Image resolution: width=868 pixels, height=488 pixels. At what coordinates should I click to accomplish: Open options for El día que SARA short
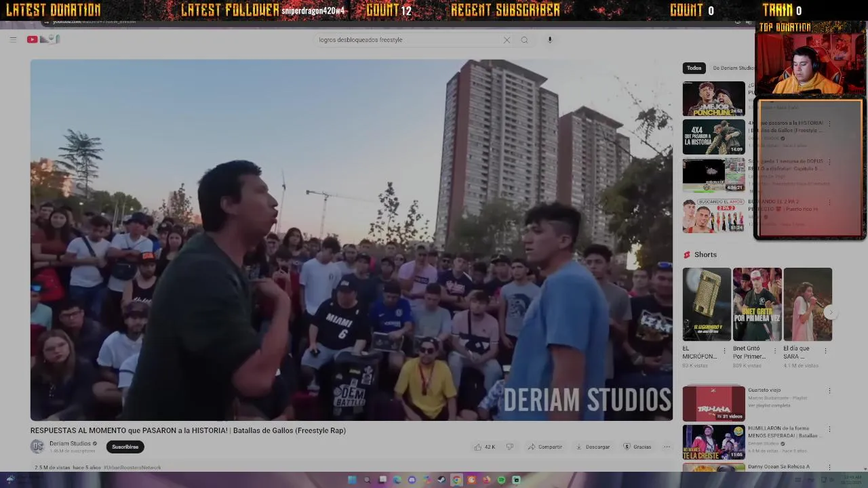[825, 351]
